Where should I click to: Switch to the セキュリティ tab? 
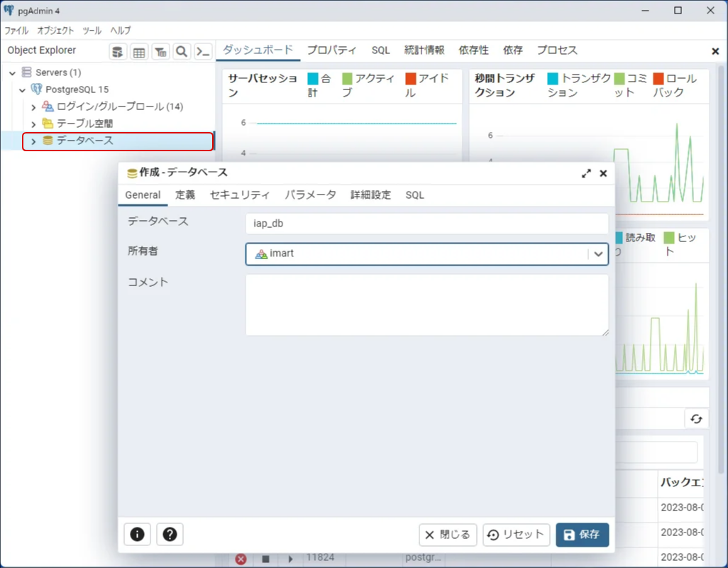[x=240, y=195]
